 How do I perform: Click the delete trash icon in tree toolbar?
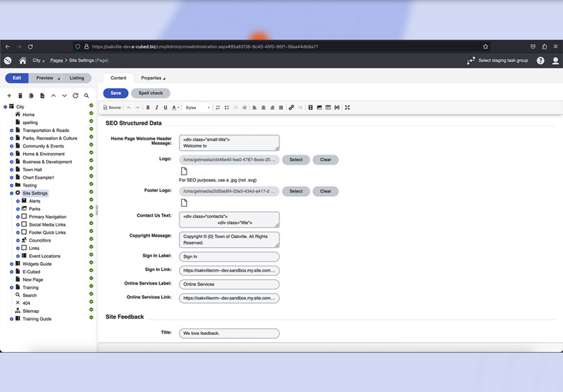[x=20, y=96]
